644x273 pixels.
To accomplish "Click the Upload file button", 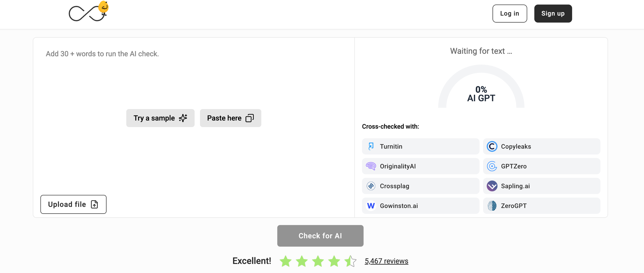I will point(73,204).
